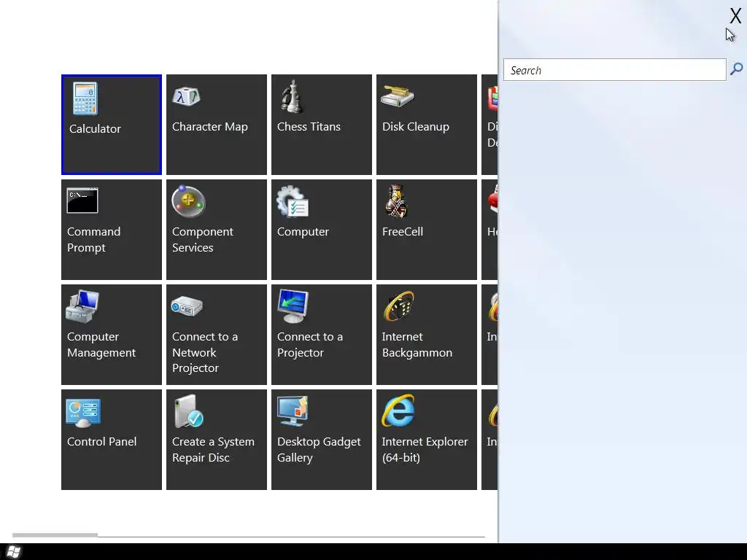747x560 pixels.
Task: Click the "Control Panel" label text
Action: (102, 441)
